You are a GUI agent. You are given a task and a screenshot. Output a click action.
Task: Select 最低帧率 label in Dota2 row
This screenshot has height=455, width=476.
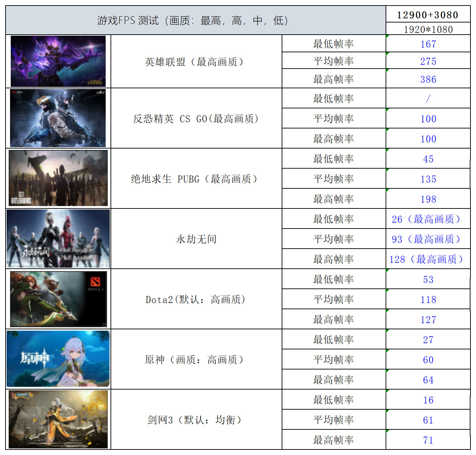pos(334,279)
